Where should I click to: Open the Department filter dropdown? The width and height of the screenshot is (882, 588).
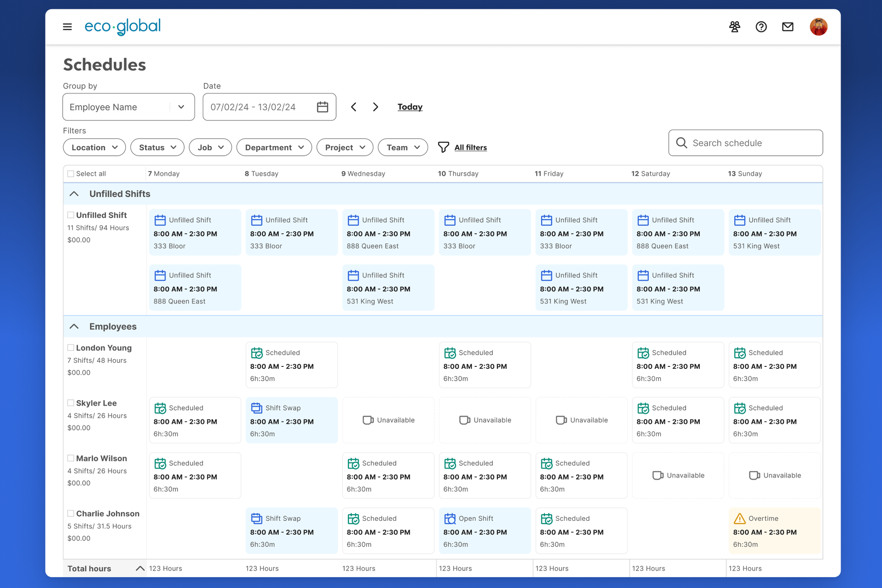pos(274,147)
